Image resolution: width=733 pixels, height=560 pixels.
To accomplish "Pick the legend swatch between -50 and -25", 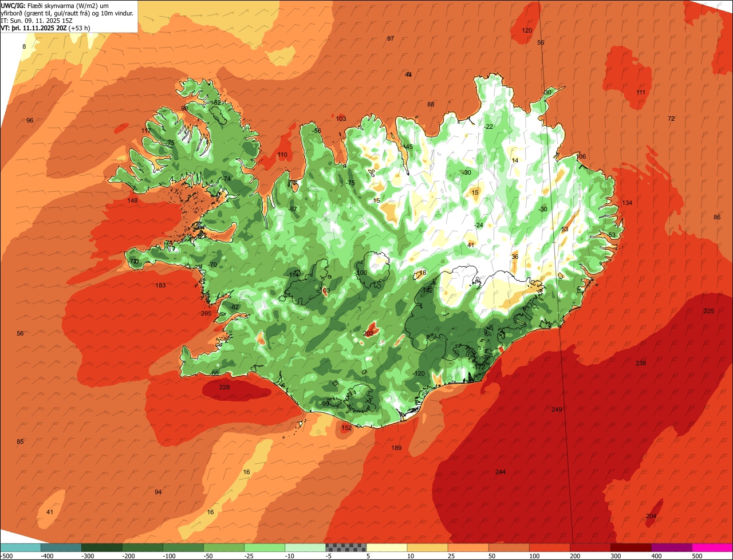I will click(x=224, y=547).
